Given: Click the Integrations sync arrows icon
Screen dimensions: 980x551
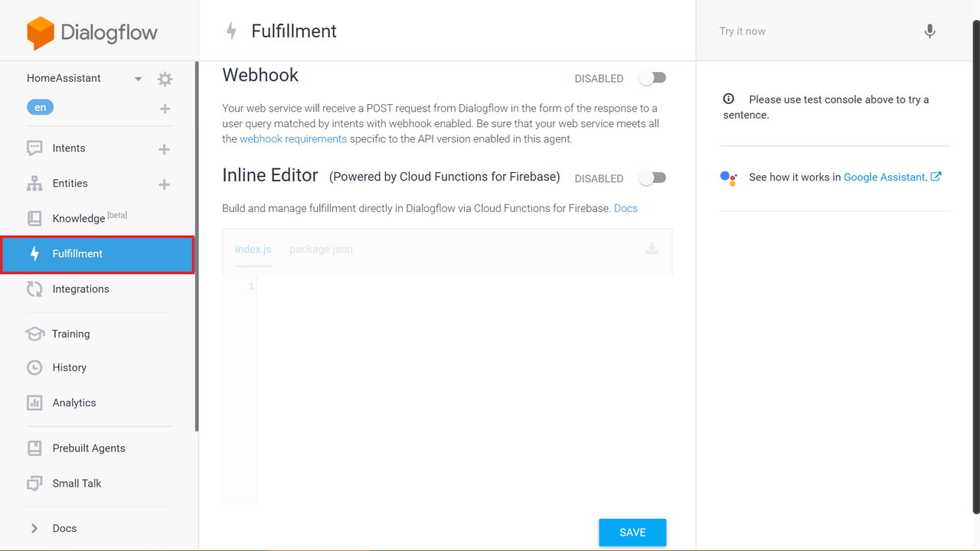Looking at the screenshot, I should pyautogui.click(x=34, y=289).
